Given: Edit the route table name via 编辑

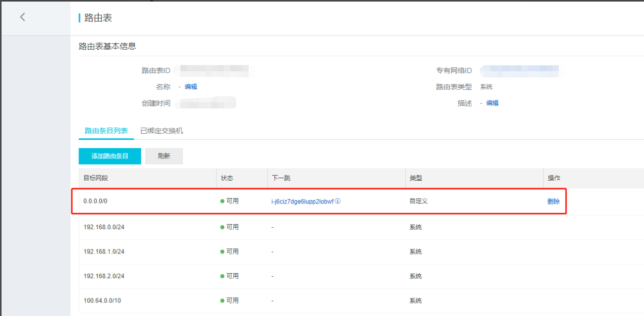Looking at the screenshot, I should (192, 86).
